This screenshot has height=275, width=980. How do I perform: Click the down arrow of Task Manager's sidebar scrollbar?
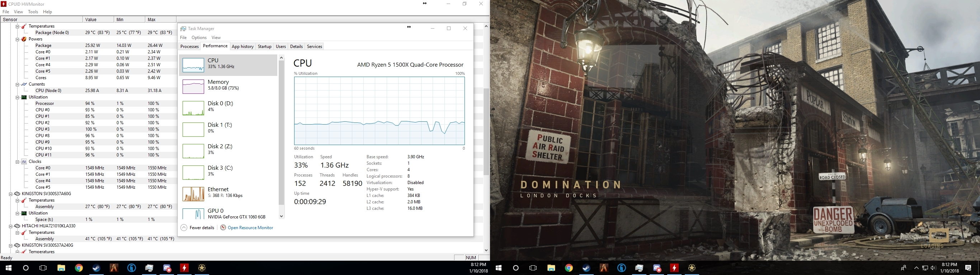pyautogui.click(x=282, y=216)
